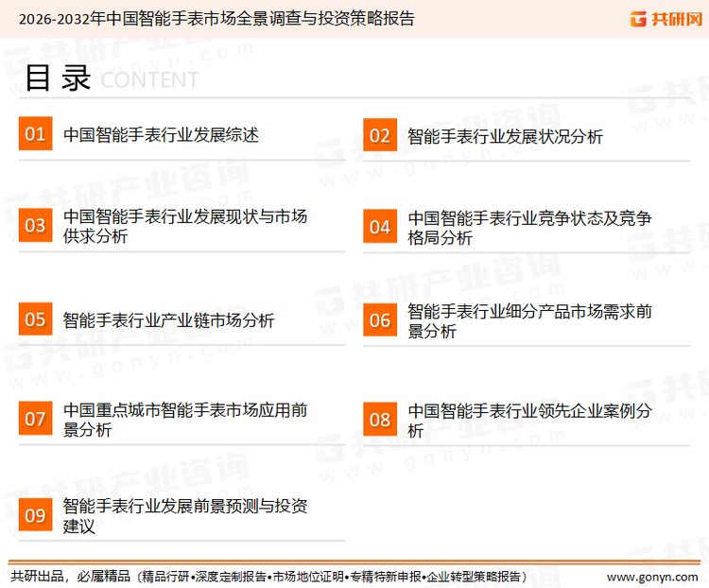The image size is (709, 588).
Task: Open chapter 智能手表行业产业链市场分析
Action: point(168,320)
